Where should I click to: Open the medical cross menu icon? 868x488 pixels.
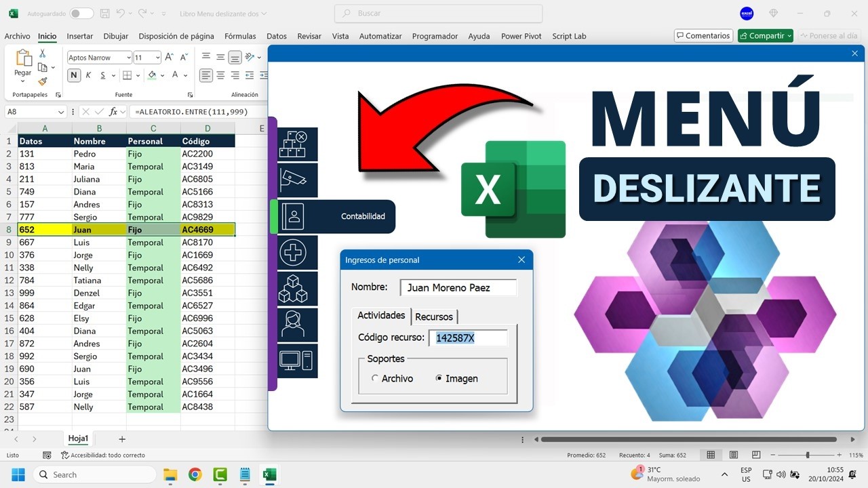coord(297,253)
